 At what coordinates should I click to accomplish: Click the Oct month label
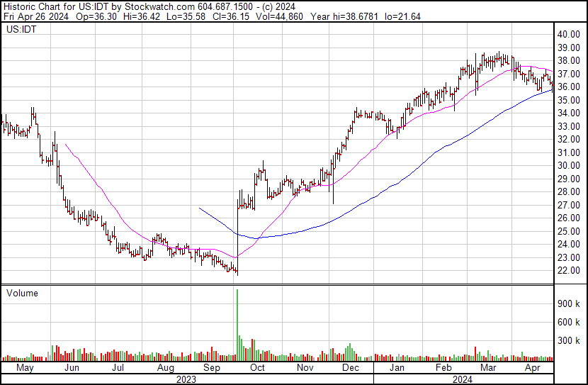pos(258,368)
